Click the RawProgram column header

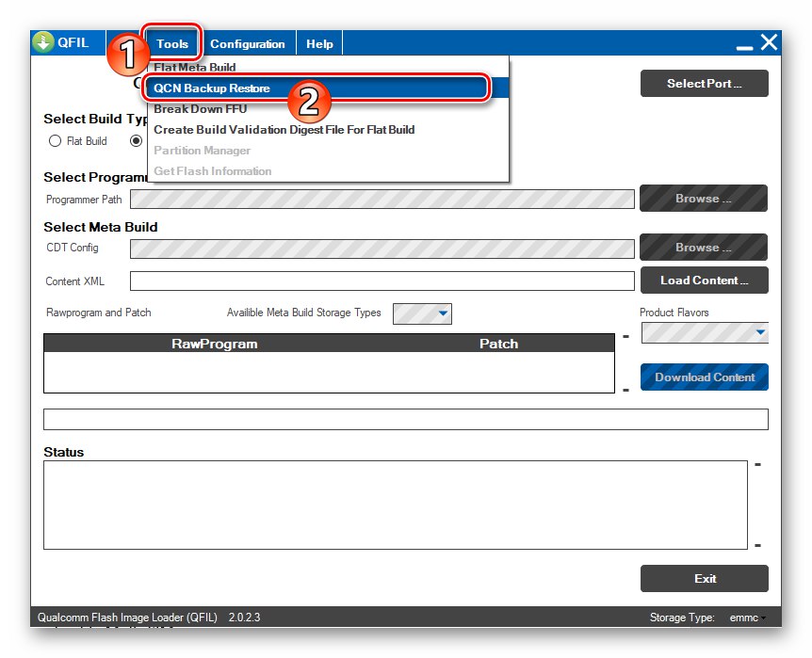(x=215, y=344)
